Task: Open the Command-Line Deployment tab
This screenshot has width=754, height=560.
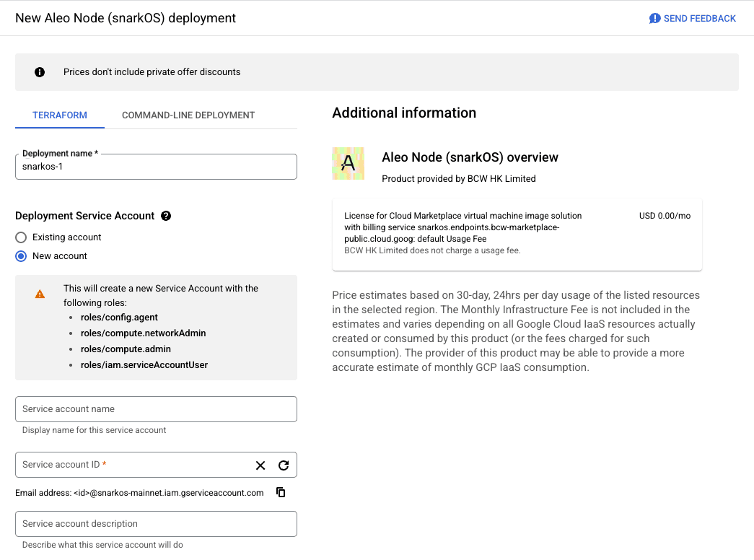Action: pyautogui.click(x=188, y=115)
